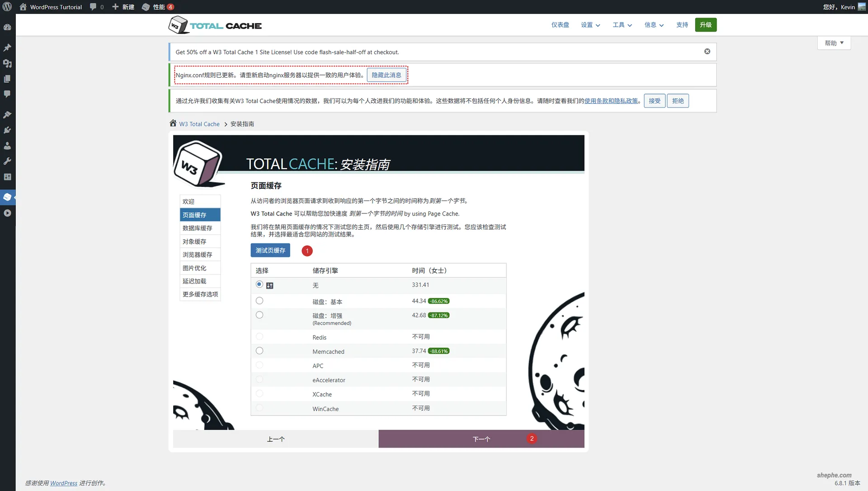Dismiss the discount notice with the X
The image size is (868, 491).
click(707, 51)
